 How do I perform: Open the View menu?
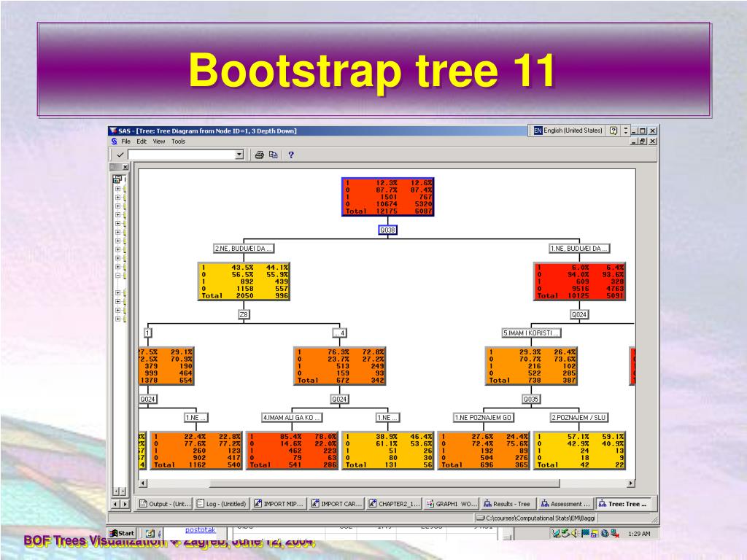[158, 141]
